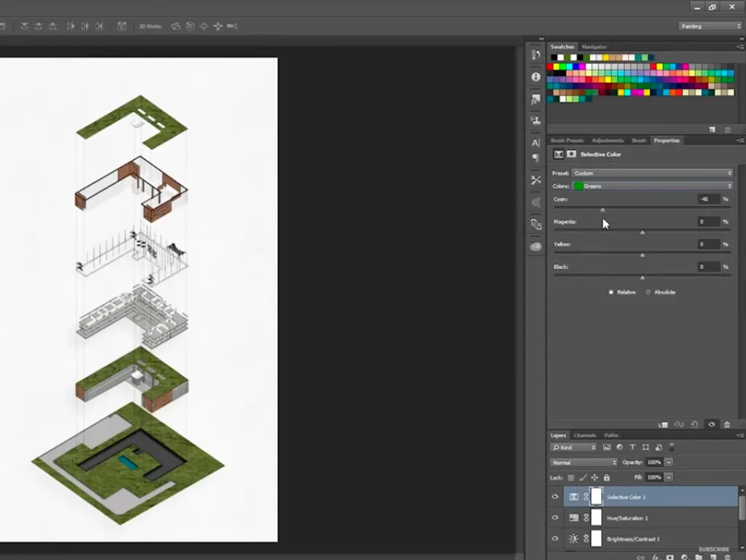Screen dimensions: 746x560
Task: Click the Magenta slider handle
Action: coord(642,233)
